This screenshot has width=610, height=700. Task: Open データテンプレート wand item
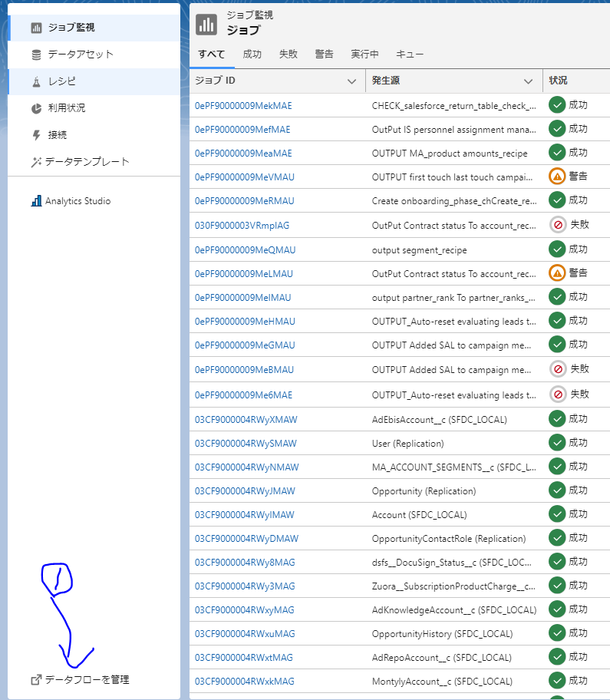[94, 162]
